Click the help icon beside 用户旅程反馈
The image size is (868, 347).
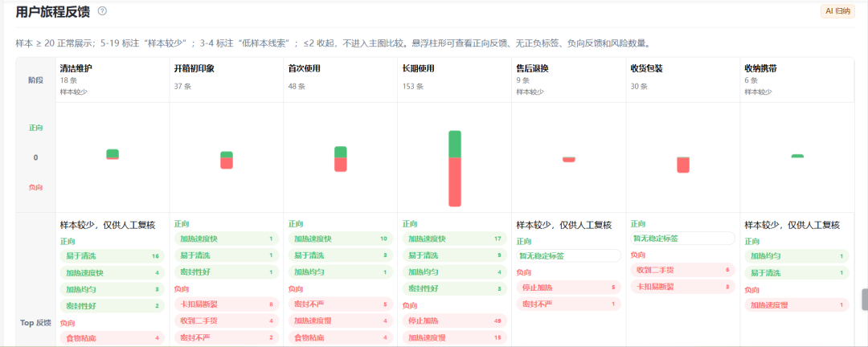[x=102, y=11]
